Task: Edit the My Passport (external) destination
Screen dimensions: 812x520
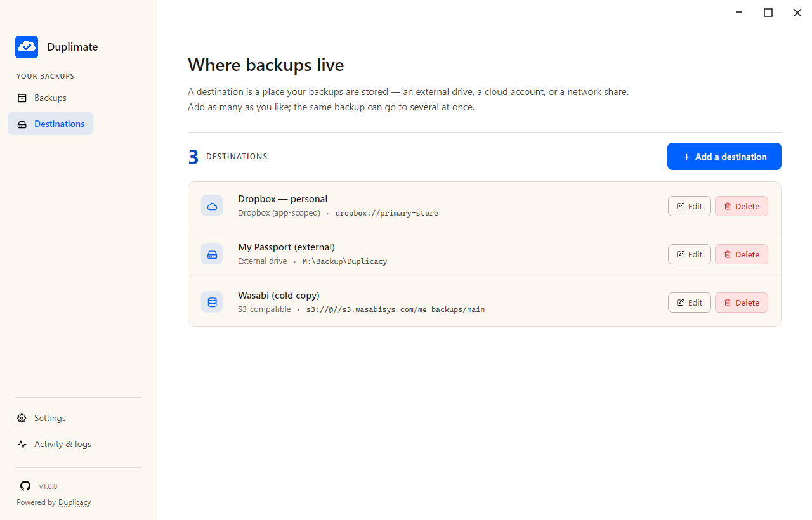Action: pos(689,254)
